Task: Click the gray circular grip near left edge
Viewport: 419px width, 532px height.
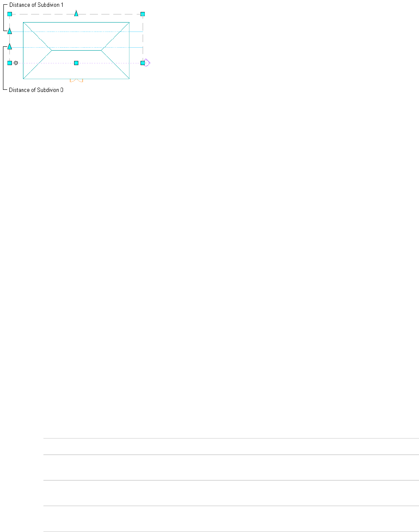Action: 16,63
